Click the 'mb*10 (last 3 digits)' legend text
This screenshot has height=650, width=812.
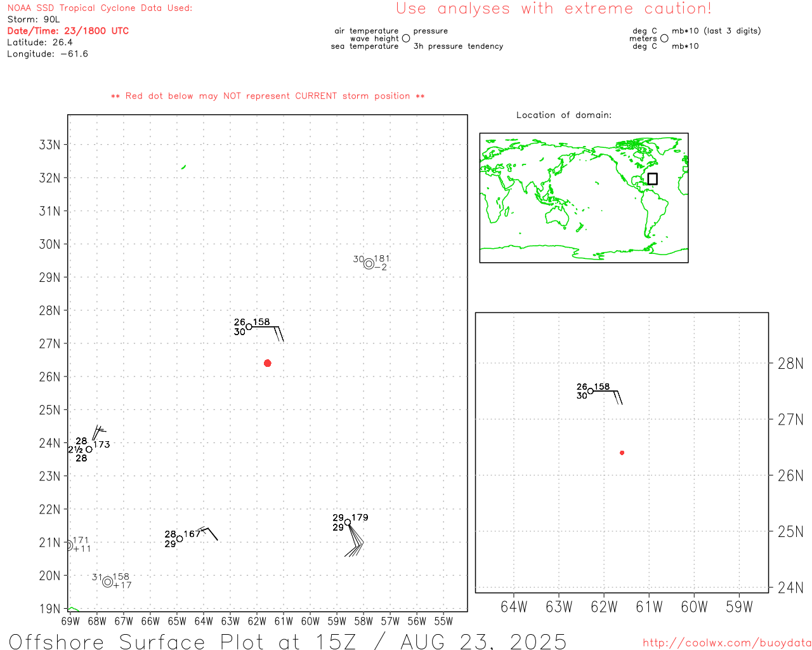(x=716, y=30)
